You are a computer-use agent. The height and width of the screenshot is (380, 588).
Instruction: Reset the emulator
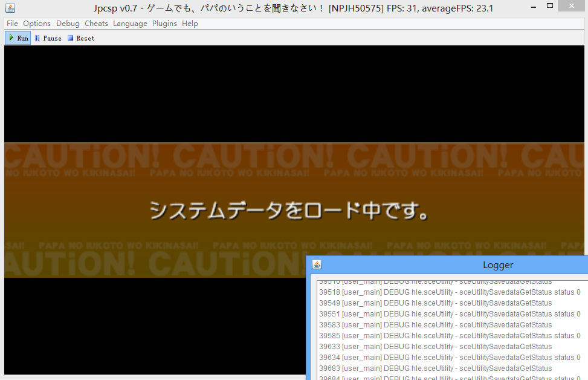81,38
